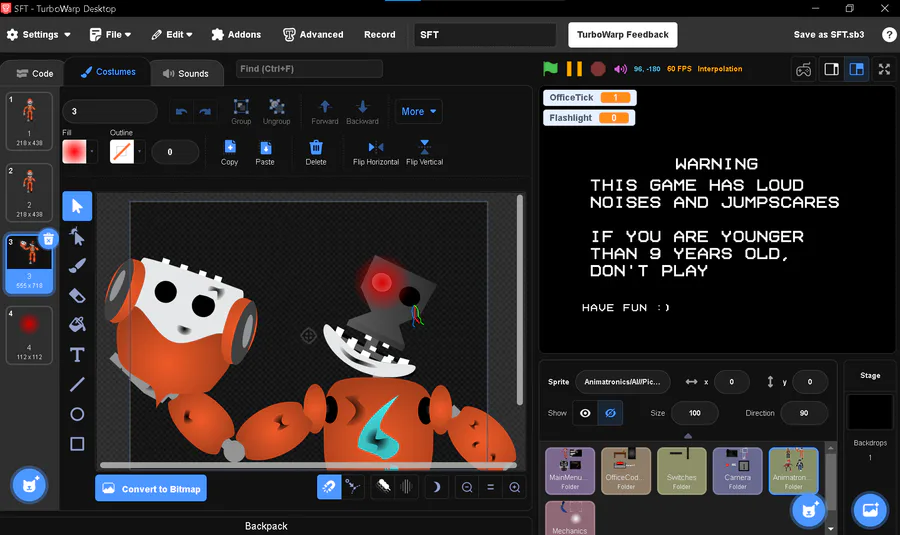Click the Undo arrow

[181, 111]
